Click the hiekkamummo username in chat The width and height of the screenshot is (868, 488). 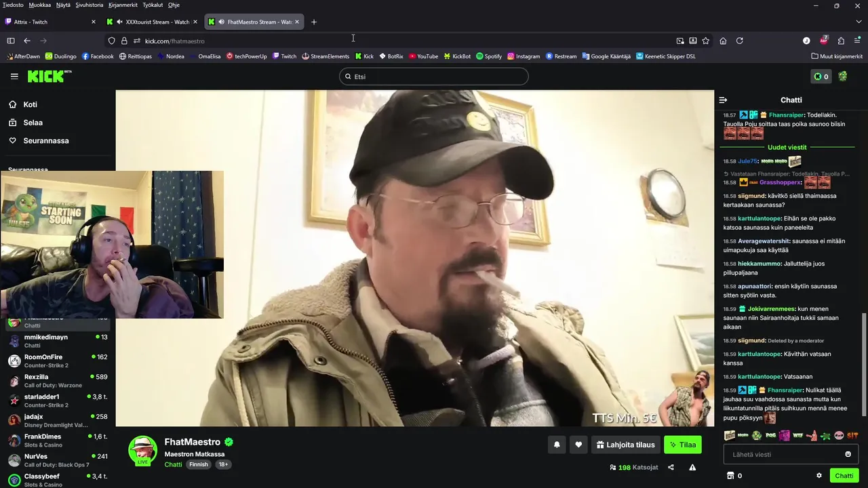tap(759, 264)
